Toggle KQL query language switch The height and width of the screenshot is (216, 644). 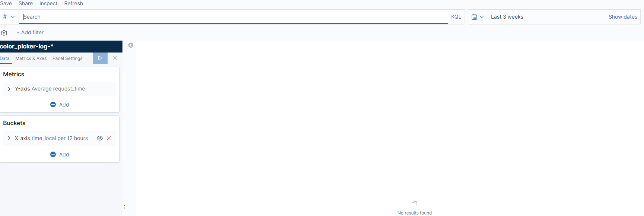(456, 17)
